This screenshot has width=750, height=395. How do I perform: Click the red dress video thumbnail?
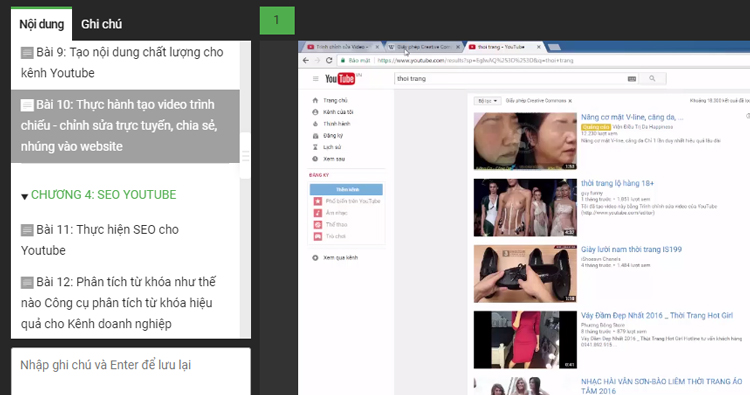[525, 340]
